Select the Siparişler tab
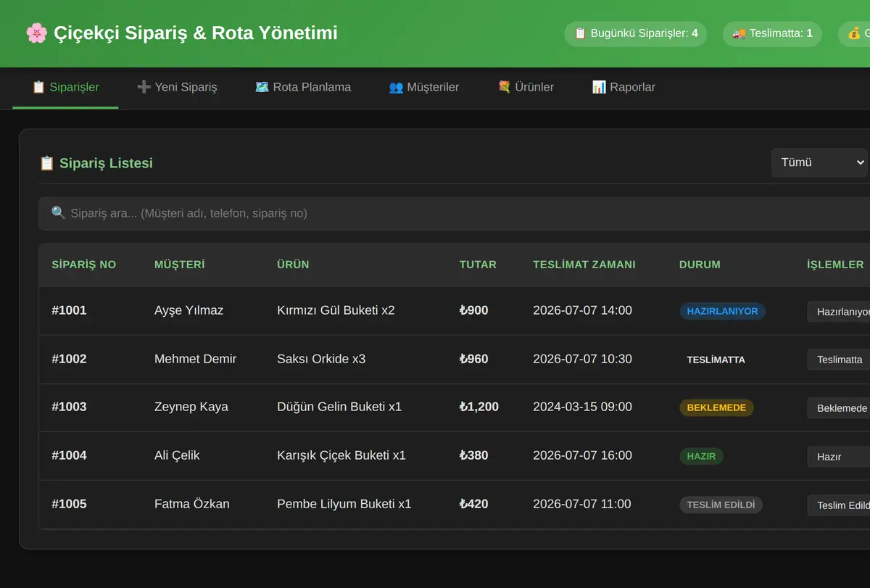 65,87
